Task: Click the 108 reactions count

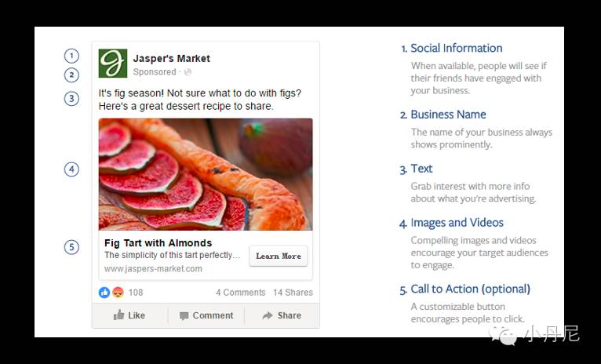Action: [136, 293]
